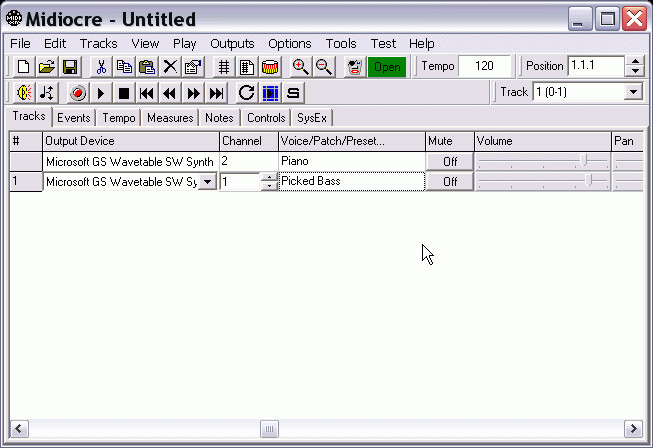The height and width of the screenshot is (448, 653).
Task: Delete with the X icon
Action: coord(170,67)
